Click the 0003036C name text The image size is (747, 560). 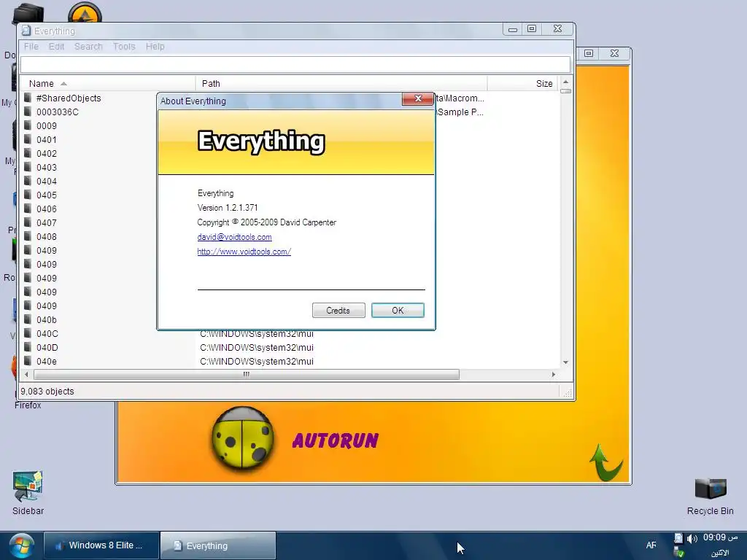(x=58, y=112)
